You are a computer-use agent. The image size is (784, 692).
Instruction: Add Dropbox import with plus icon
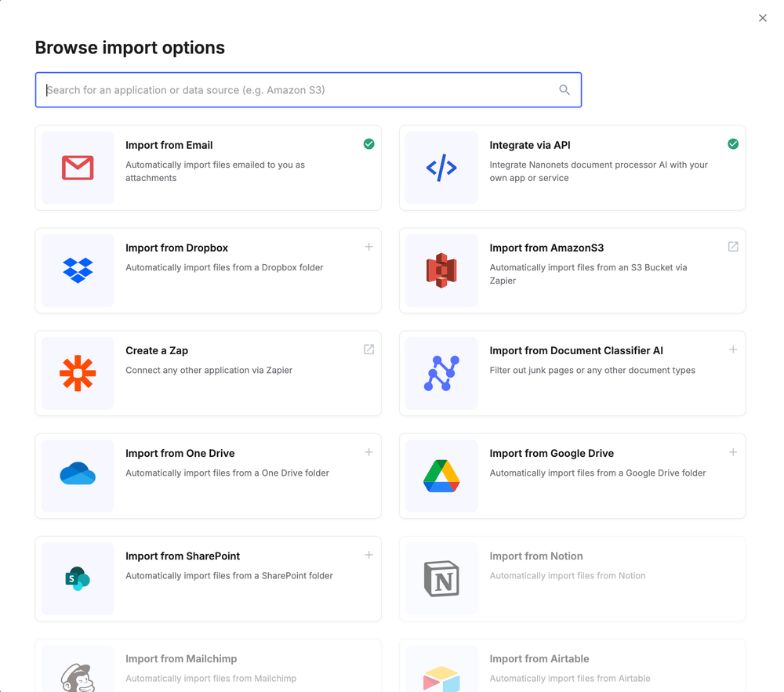pos(368,247)
